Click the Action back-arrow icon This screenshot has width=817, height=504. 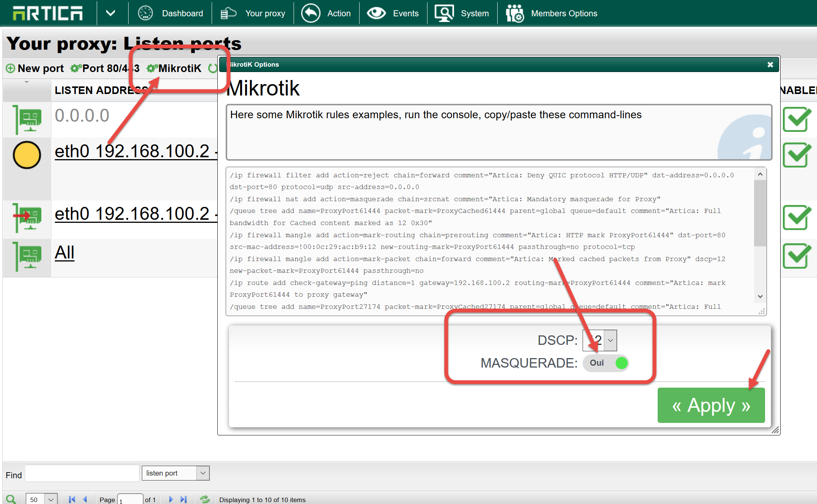(x=311, y=13)
